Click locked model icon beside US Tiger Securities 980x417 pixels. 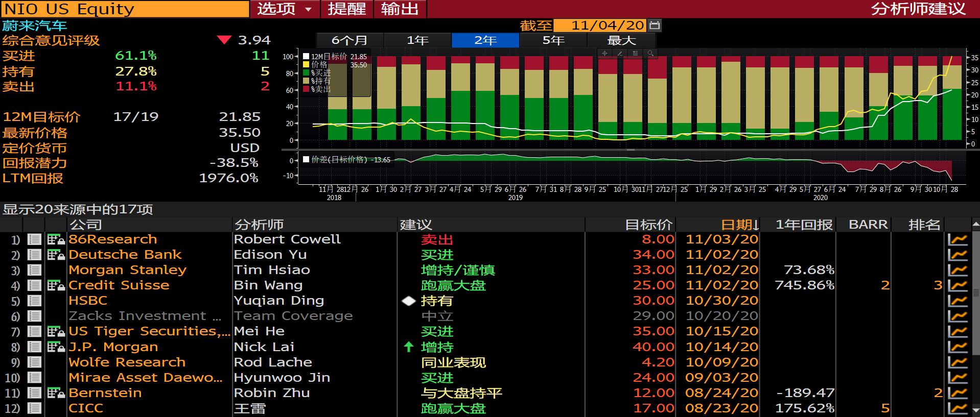56,331
